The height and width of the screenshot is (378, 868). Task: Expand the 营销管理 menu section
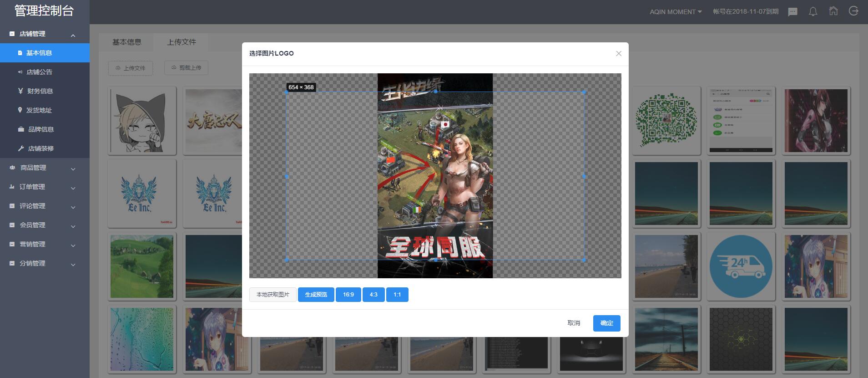[x=45, y=244]
